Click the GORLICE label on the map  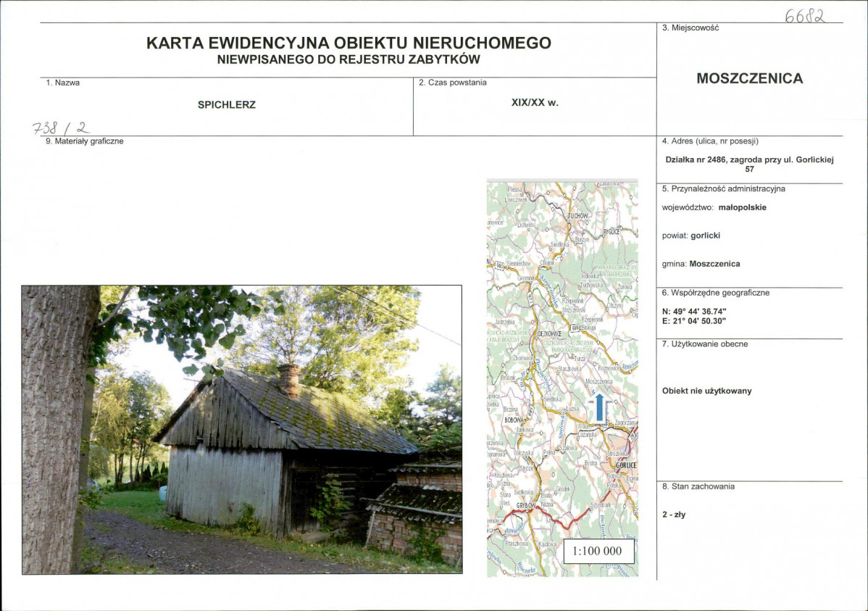coord(626,465)
